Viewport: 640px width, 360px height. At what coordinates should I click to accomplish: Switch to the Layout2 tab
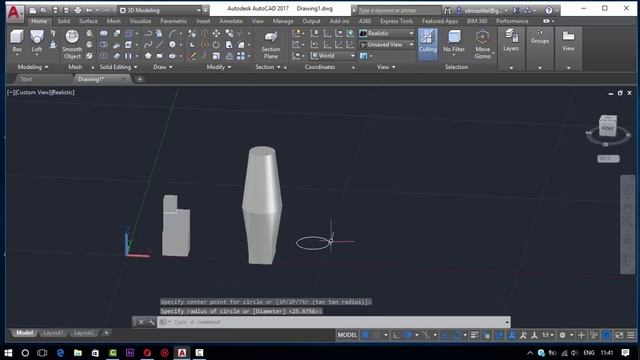(x=84, y=333)
